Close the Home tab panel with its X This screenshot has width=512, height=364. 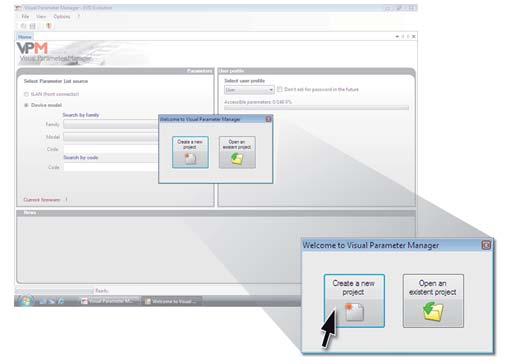click(x=414, y=36)
